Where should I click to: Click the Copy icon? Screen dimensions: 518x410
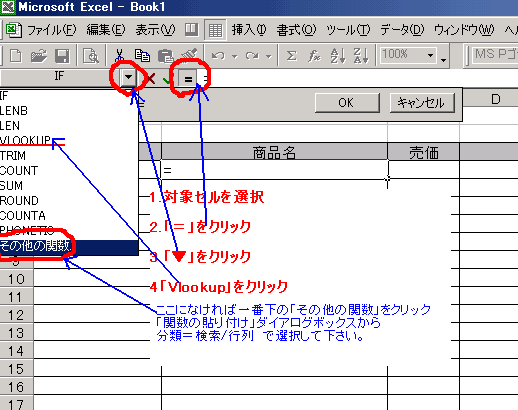coord(142,56)
